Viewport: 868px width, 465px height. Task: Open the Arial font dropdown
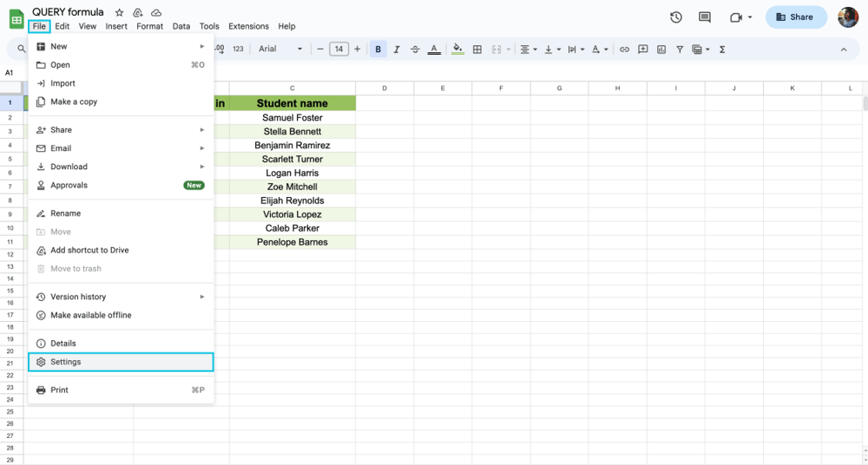pyautogui.click(x=280, y=49)
